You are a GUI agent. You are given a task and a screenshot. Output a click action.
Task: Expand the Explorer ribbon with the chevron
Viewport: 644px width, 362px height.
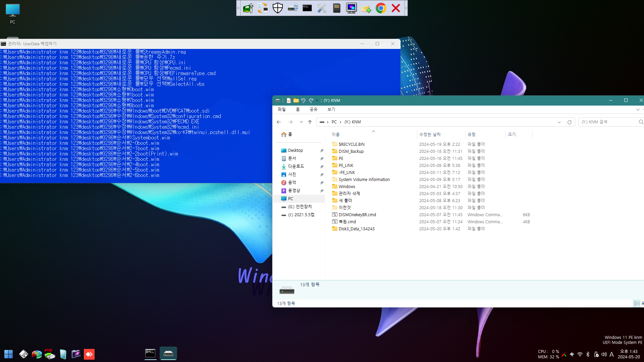click(x=638, y=110)
